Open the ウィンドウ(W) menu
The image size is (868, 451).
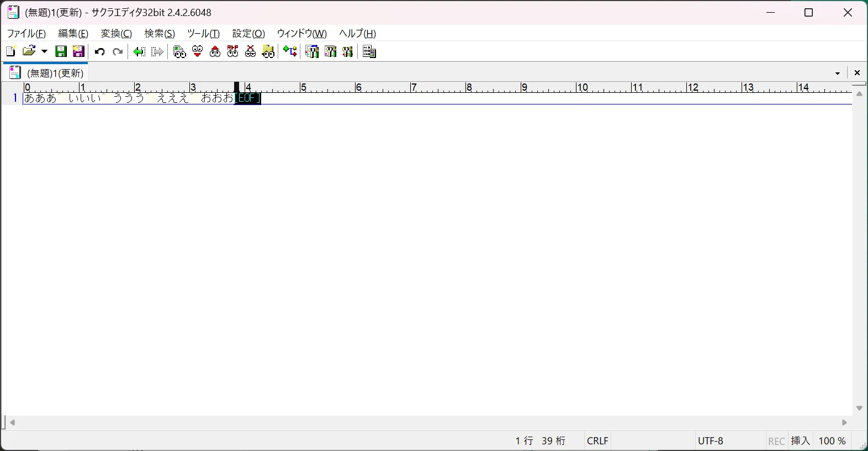[x=301, y=34]
